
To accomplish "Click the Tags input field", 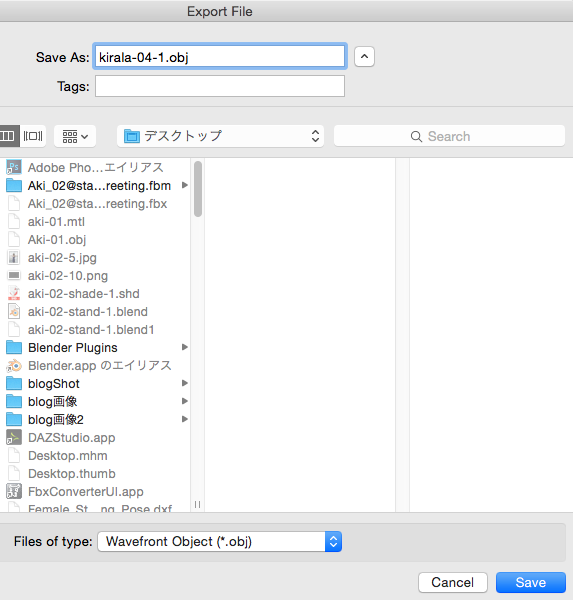I will [x=220, y=86].
